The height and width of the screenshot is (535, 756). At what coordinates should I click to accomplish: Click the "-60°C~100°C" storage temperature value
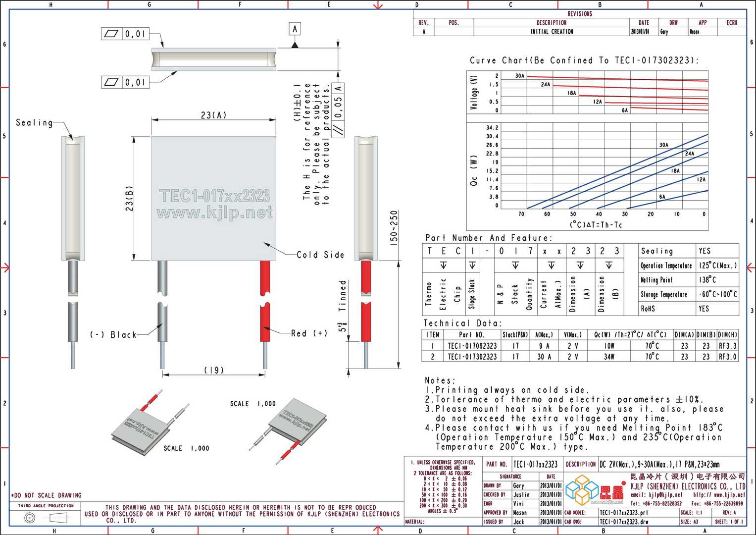(718, 294)
